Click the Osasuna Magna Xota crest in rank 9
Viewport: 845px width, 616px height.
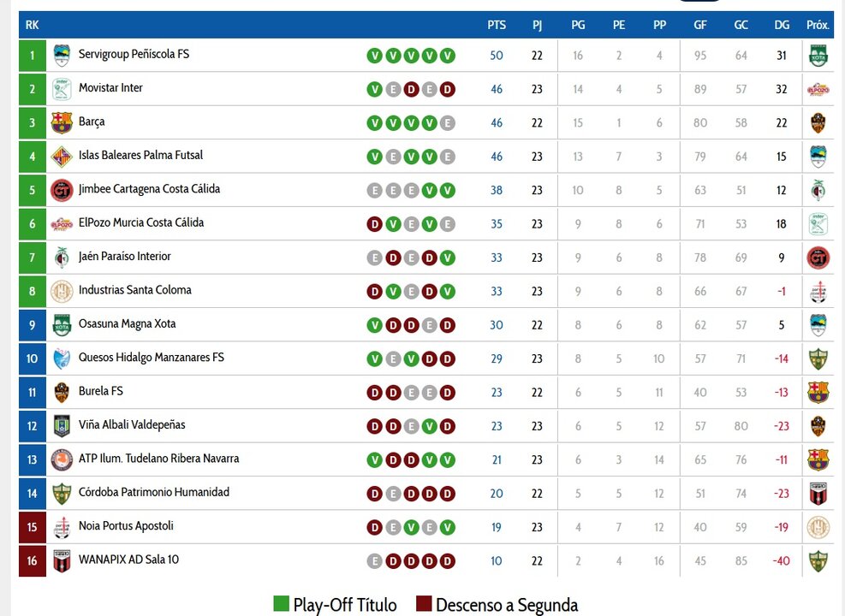[62, 325]
